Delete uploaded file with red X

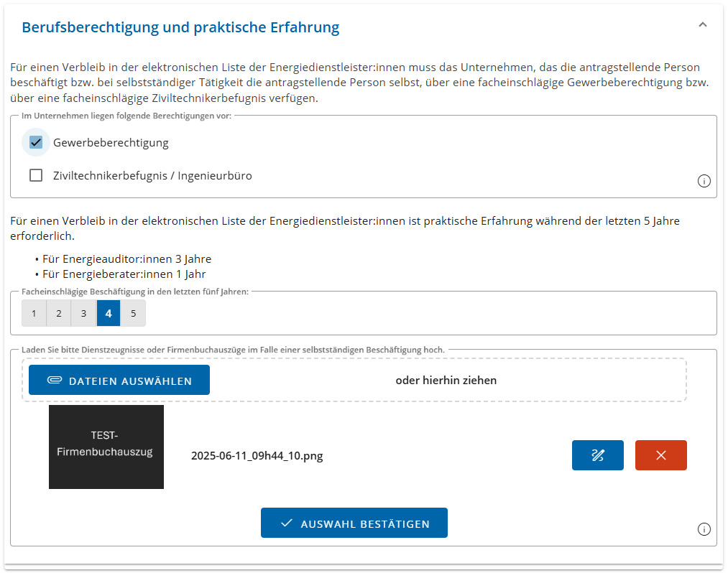(x=661, y=455)
